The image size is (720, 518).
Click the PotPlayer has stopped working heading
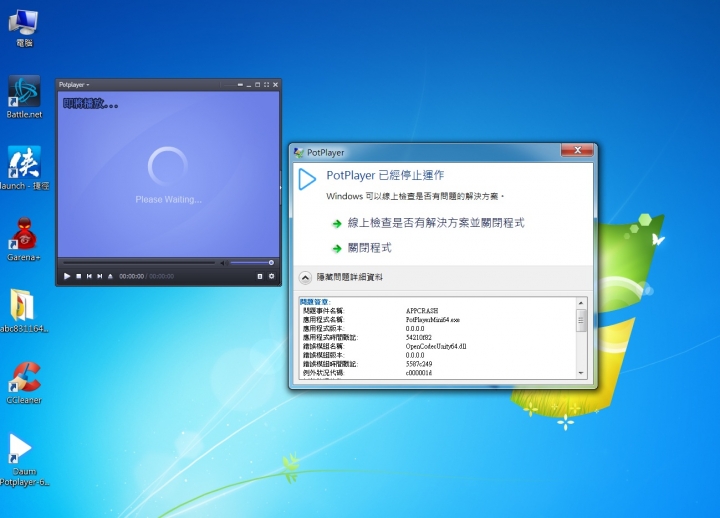click(x=385, y=175)
